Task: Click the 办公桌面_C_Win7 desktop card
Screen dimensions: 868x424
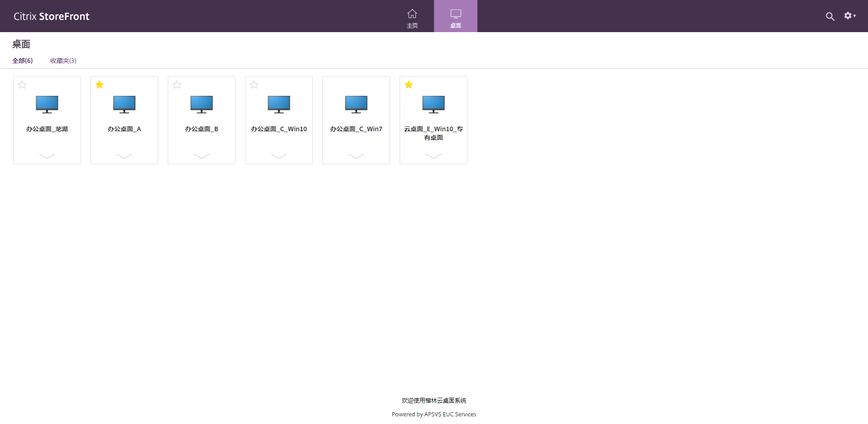Action: [356, 129]
